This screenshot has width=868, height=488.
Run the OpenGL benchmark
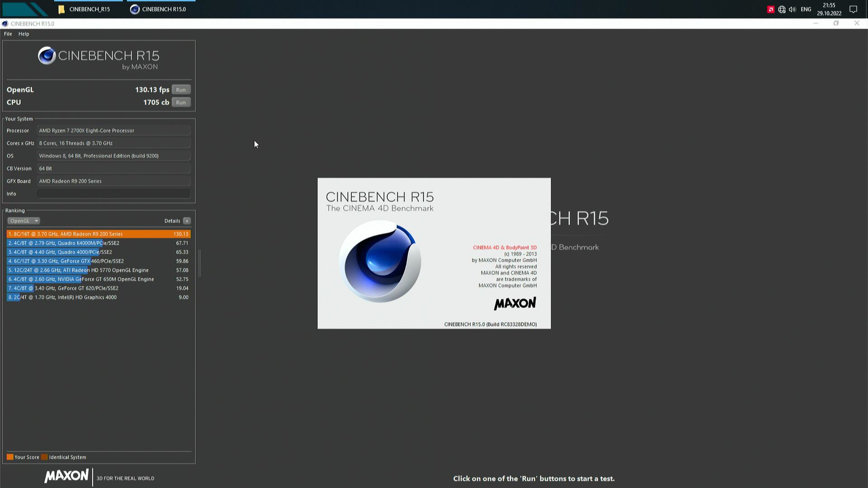pyautogui.click(x=181, y=90)
